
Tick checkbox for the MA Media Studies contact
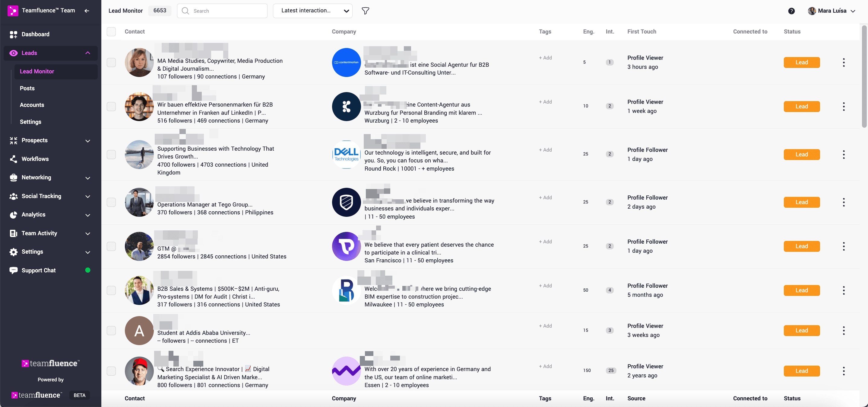111,62
